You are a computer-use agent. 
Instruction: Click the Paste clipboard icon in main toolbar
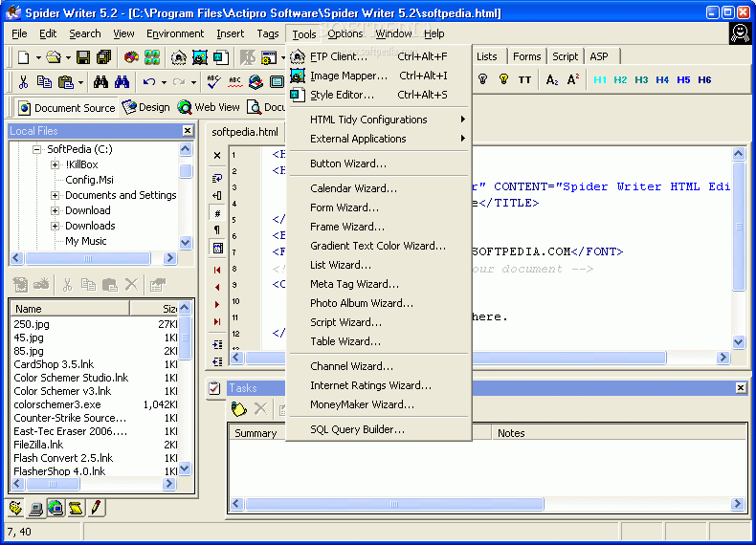coord(66,82)
